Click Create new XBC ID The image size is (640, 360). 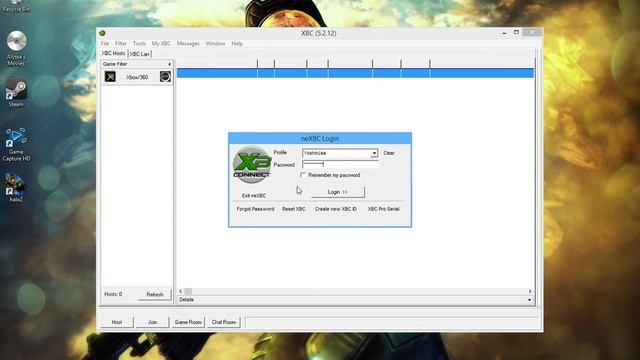(336, 209)
